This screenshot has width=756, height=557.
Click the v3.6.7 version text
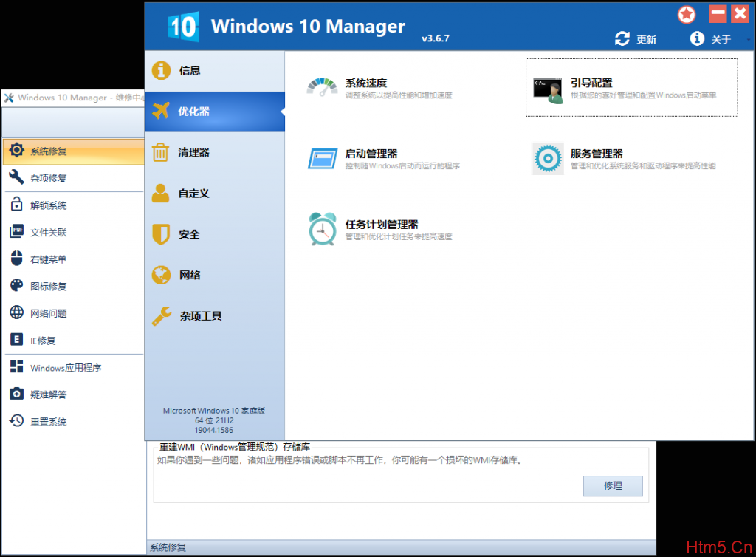click(436, 38)
